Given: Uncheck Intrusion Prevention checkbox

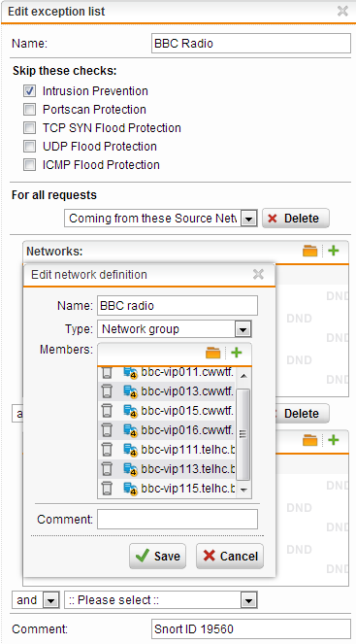Looking at the screenshot, I should (29, 90).
